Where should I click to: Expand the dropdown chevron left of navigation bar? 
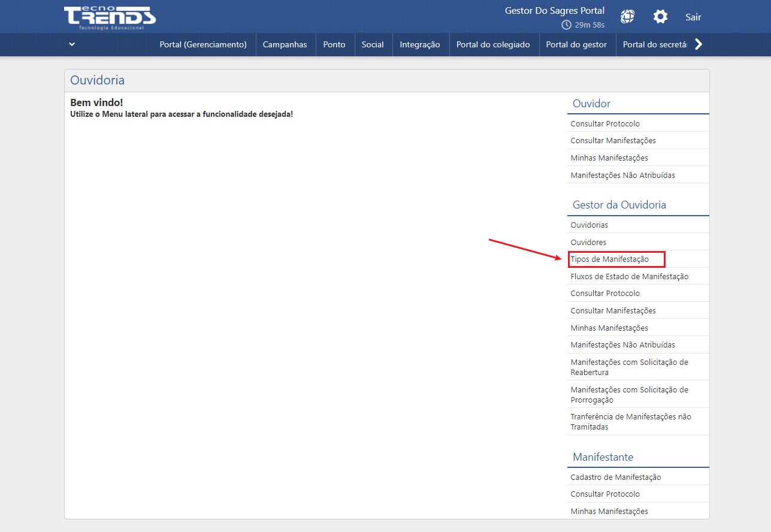(72, 44)
